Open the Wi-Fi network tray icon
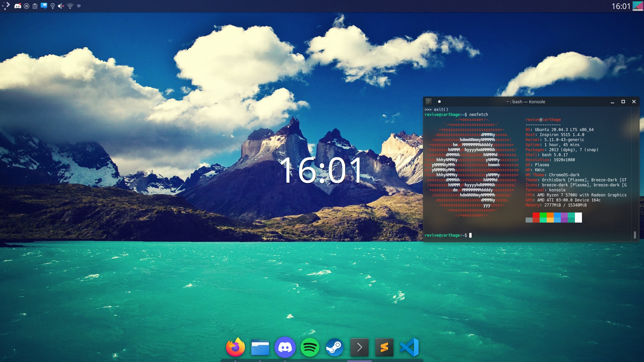Viewport: 644px width, 362px height. pos(70,6)
